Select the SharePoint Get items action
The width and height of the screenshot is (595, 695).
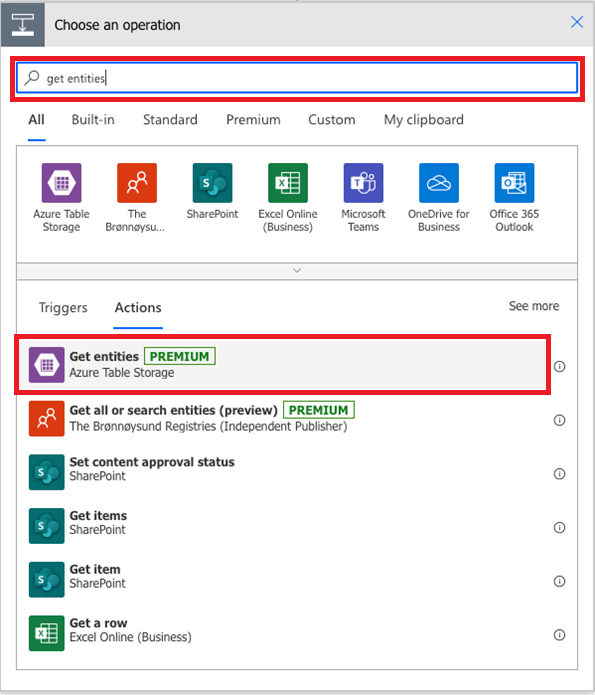tap(283, 526)
